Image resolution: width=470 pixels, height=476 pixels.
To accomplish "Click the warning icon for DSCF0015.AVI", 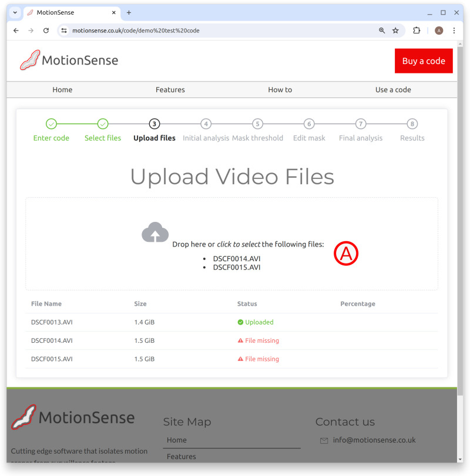I will 240,359.
